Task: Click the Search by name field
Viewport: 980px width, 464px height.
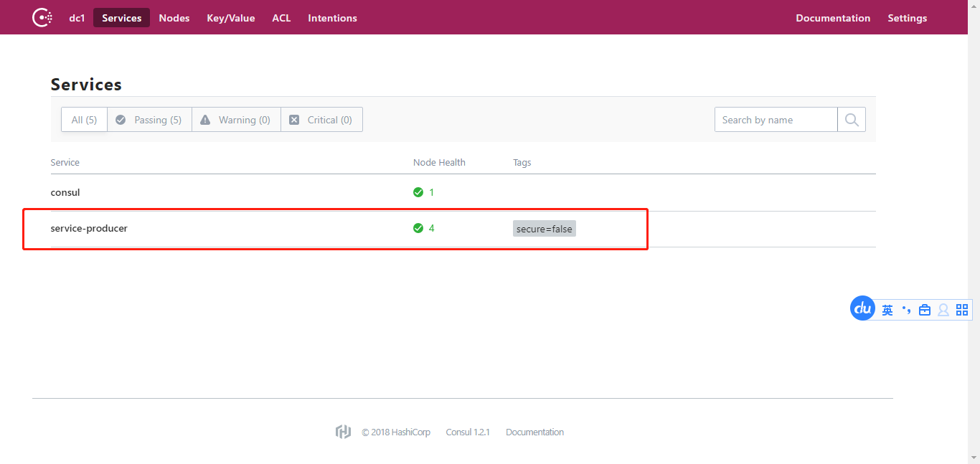Action: click(x=776, y=120)
